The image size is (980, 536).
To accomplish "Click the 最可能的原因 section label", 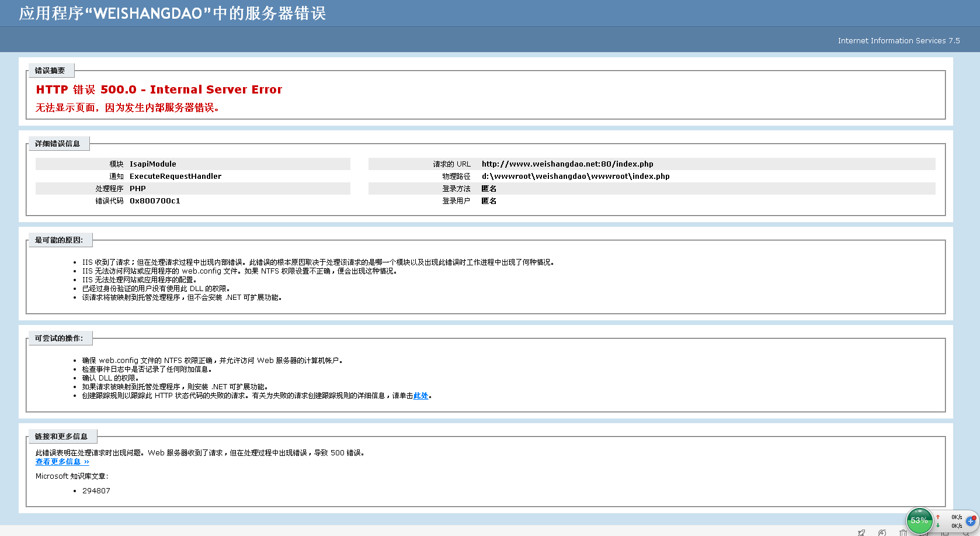I will click(x=58, y=240).
